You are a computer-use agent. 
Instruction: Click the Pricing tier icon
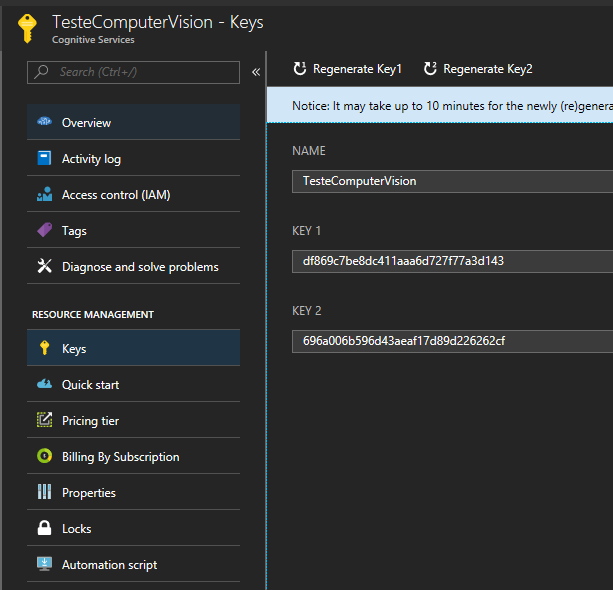44,420
